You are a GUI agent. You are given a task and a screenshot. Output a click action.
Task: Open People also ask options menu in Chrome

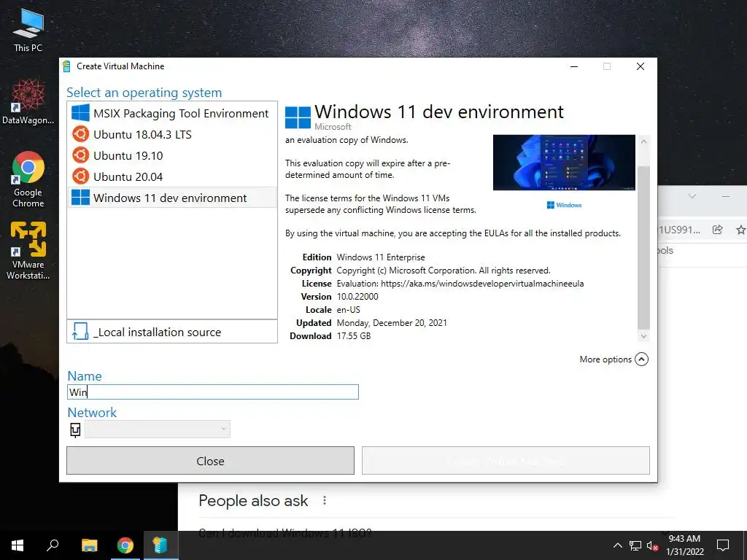(325, 500)
